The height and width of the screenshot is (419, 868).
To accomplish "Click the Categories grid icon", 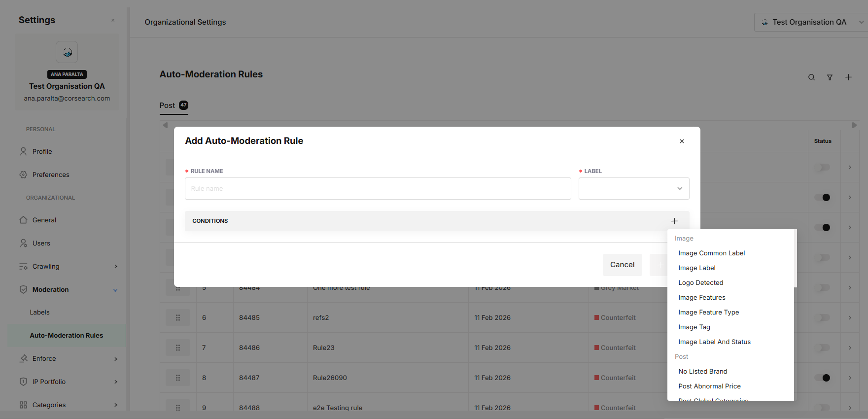I will (x=23, y=405).
